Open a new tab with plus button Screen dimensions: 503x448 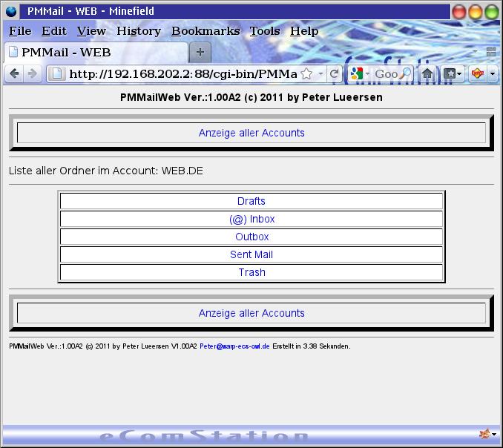click(x=200, y=53)
